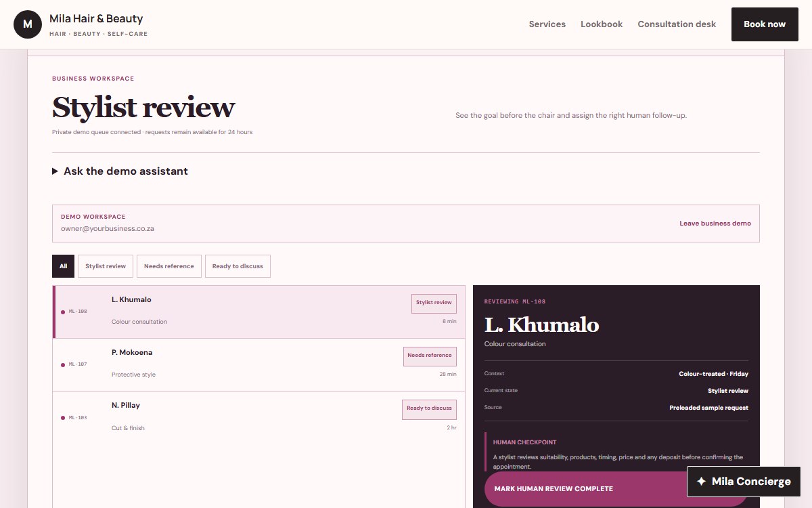
Task: Click Cut & finish service text
Action: [128, 428]
